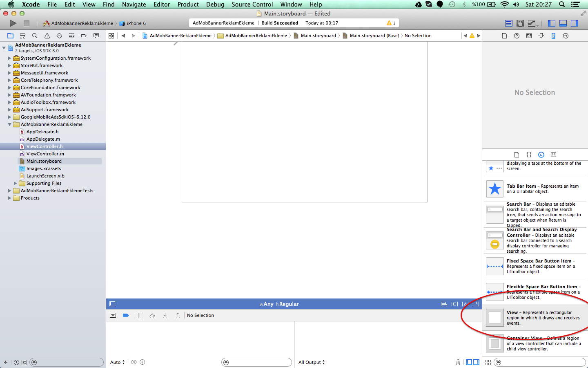
Task: Show the Symbol navigator
Action: coord(23,36)
